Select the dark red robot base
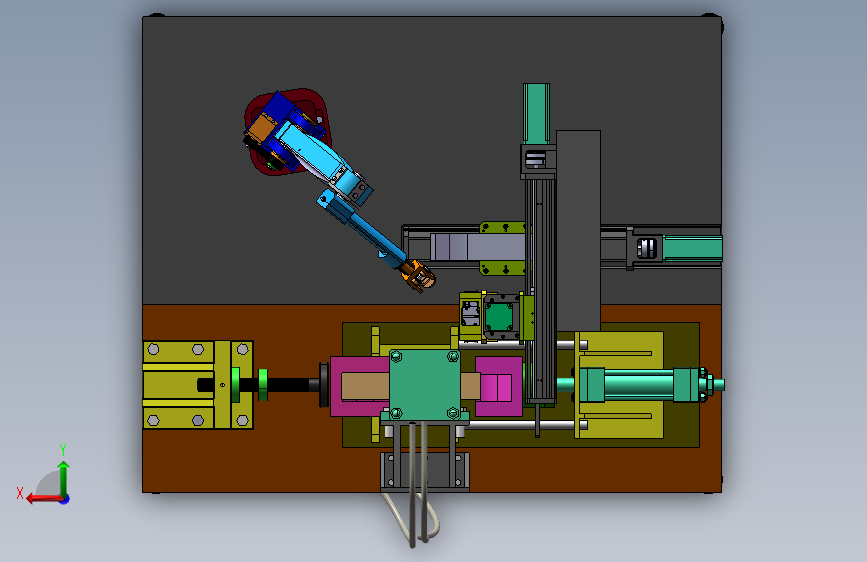 (x=288, y=132)
